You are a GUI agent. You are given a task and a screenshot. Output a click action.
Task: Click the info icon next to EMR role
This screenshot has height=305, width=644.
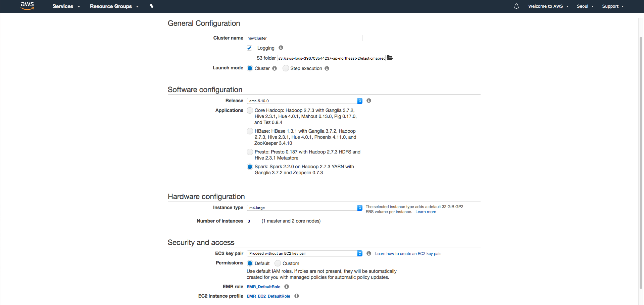point(286,287)
